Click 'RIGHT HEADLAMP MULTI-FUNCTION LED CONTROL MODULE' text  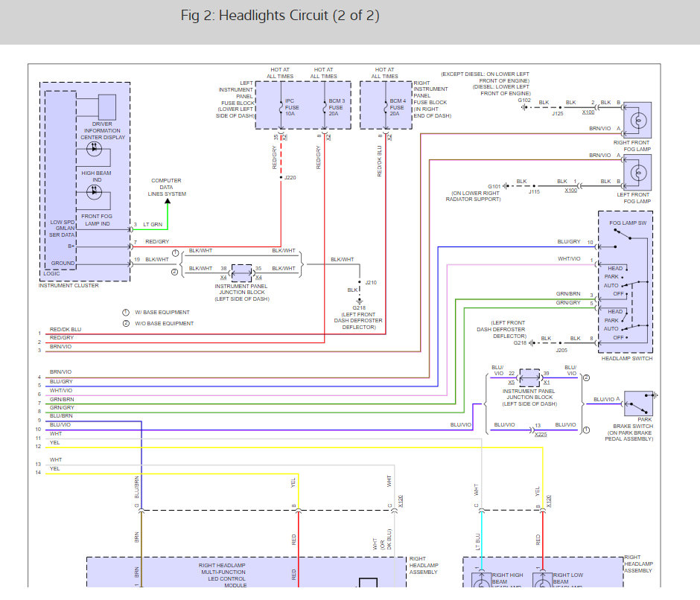click(x=223, y=575)
